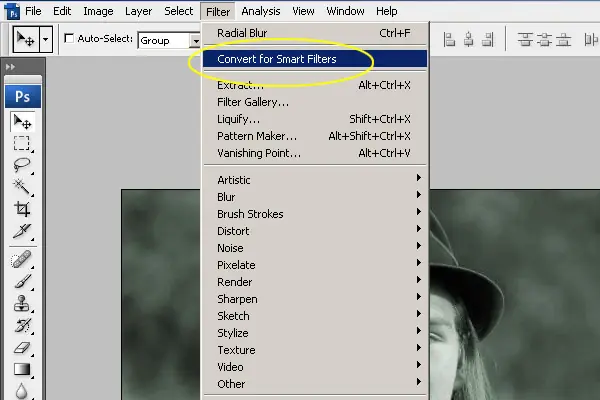Distribute bottom edges icon in options bar
600x400 pixels.
[563, 39]
